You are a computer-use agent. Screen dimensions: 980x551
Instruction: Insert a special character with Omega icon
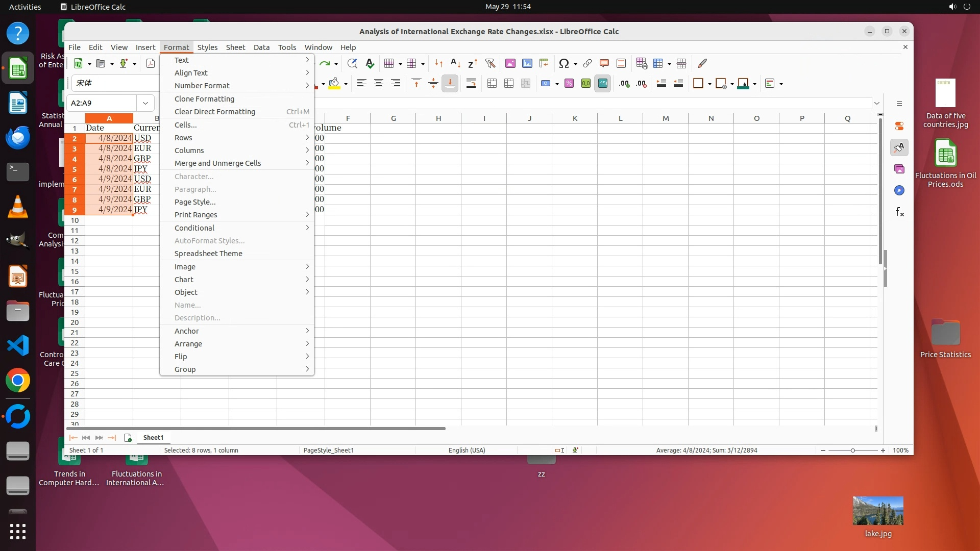click(563, 63)
